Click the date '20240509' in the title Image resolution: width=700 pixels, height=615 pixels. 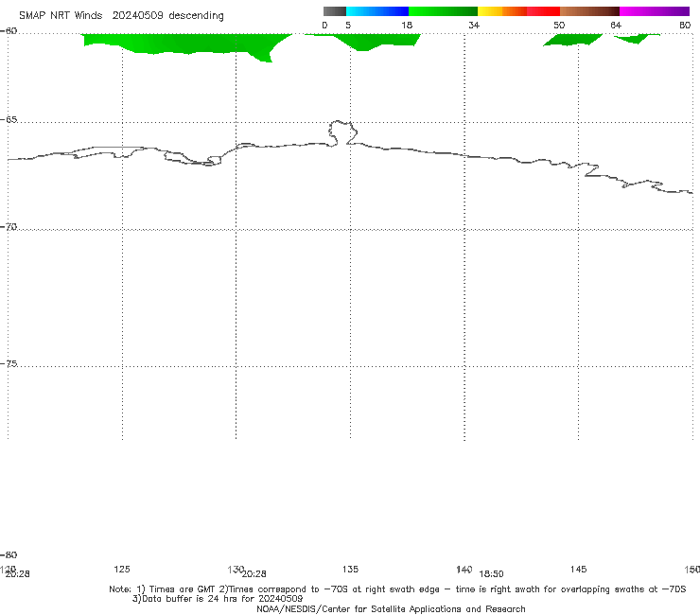click(x=137, y=15)
